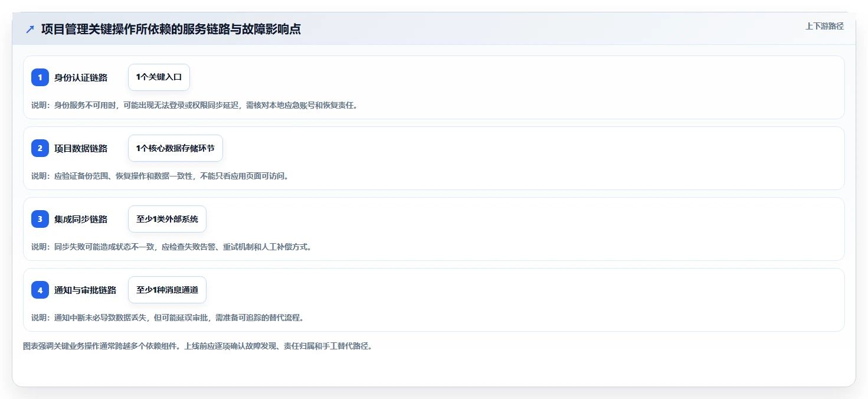Click the description starting 说明：通知中断未必导致
This screenshot has width=868, height=399.
click(x=168, y=318)
